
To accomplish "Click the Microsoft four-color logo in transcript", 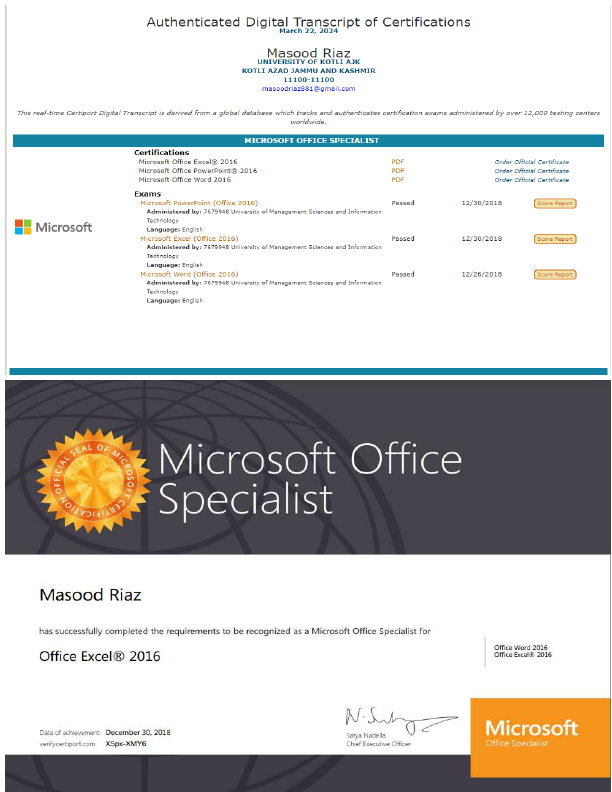I will pos(54,227).
